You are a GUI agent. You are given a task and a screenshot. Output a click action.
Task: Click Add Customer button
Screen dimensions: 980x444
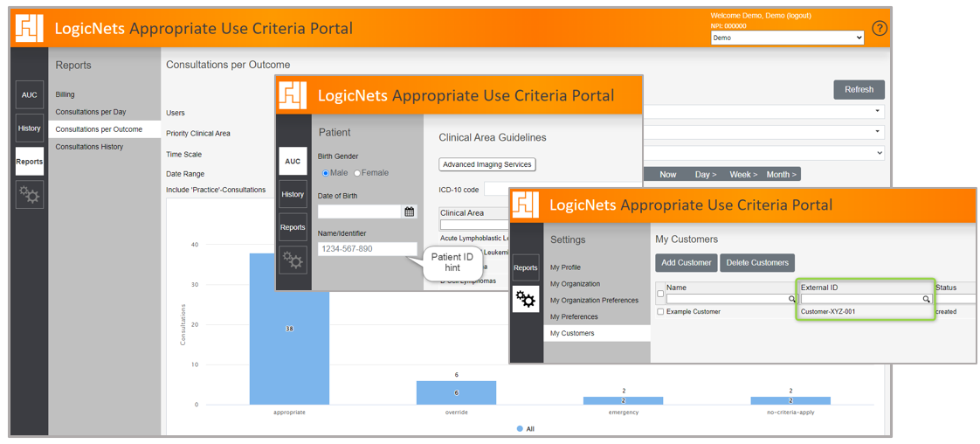click(687, 263)
